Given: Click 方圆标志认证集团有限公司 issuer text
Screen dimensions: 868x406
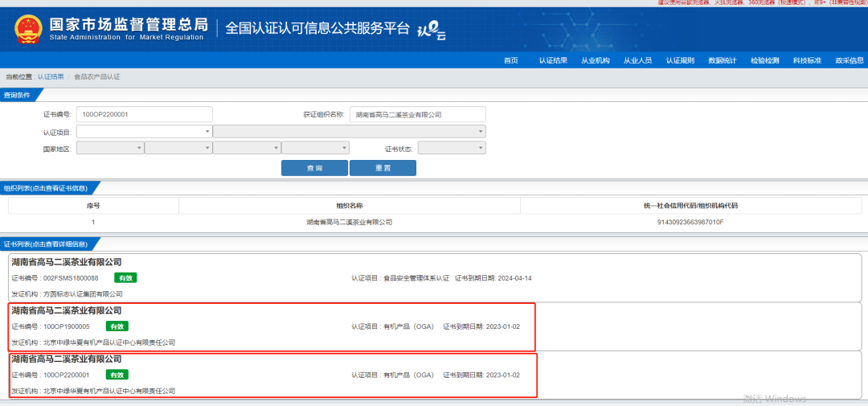Looking at the screenshot, I should (83, 294).
